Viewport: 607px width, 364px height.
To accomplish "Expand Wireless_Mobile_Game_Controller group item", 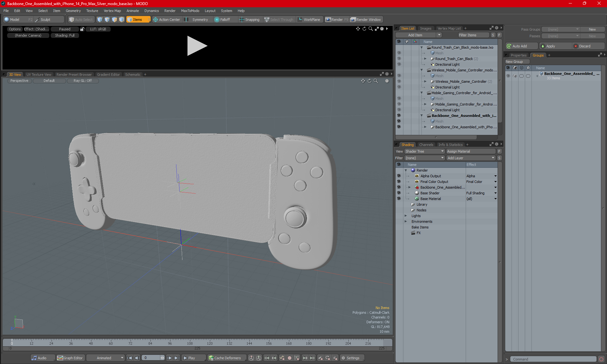I will tap(425, 82).
